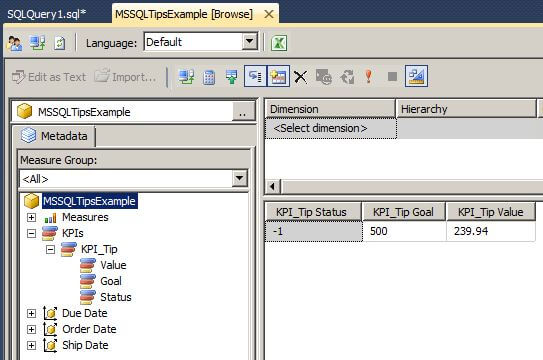Close the MSSQLTipsExample [Browse] tab
The width and height of the screenshot is (543, 360).
coord(269,14)
